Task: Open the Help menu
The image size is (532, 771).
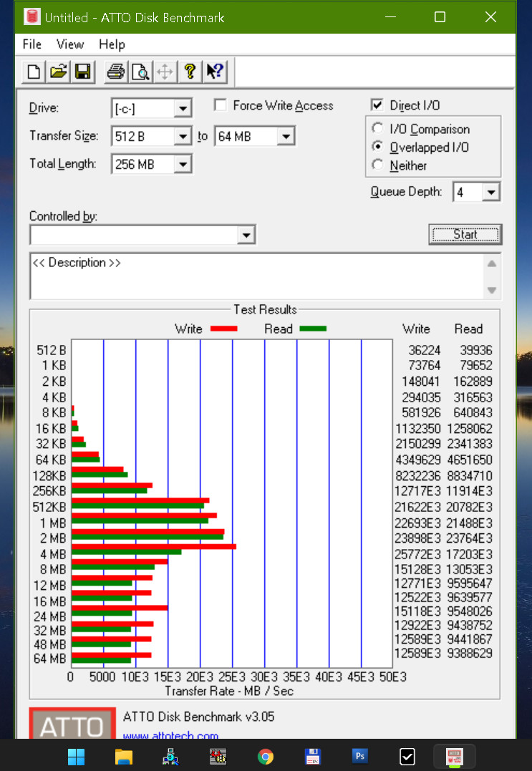Action: point(112,44)
